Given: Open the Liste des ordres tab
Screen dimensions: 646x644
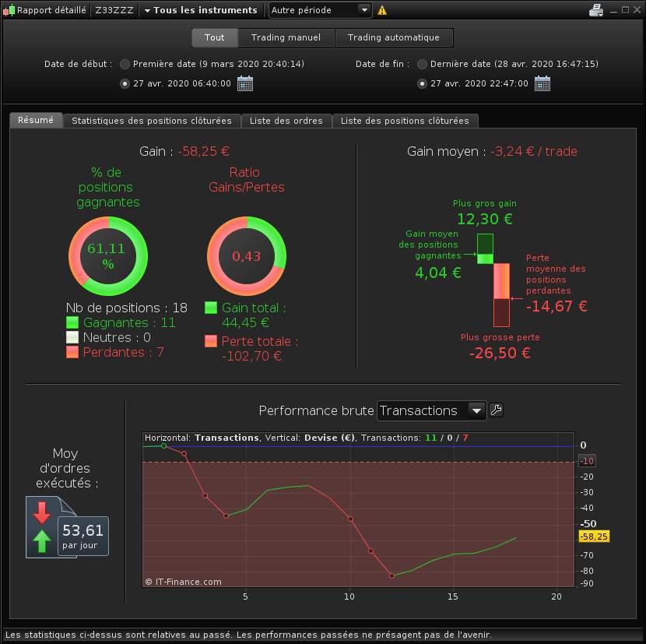Looking at the screenshot, I should coord(286,121).
